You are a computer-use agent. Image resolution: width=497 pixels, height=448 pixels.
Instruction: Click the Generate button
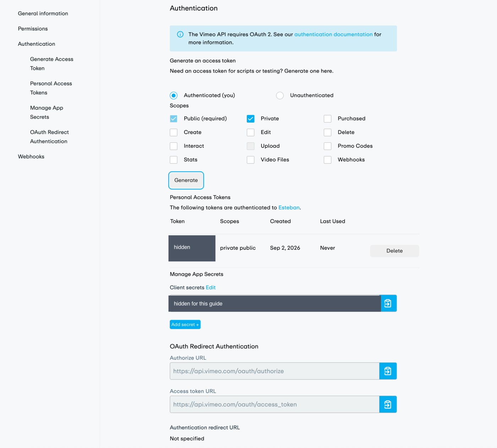pyautogui.click(x=186, y=180)
